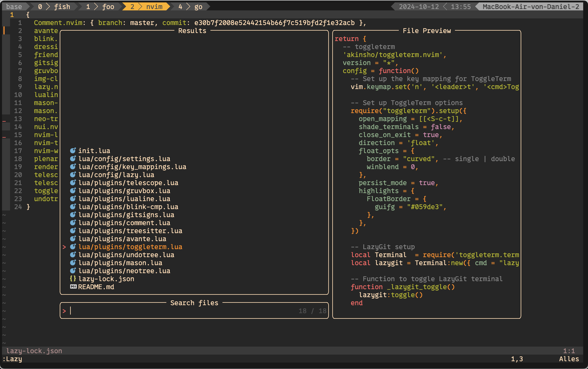Switch to tmux window 1 foo
Screen dimensions: 588x369
100,7
